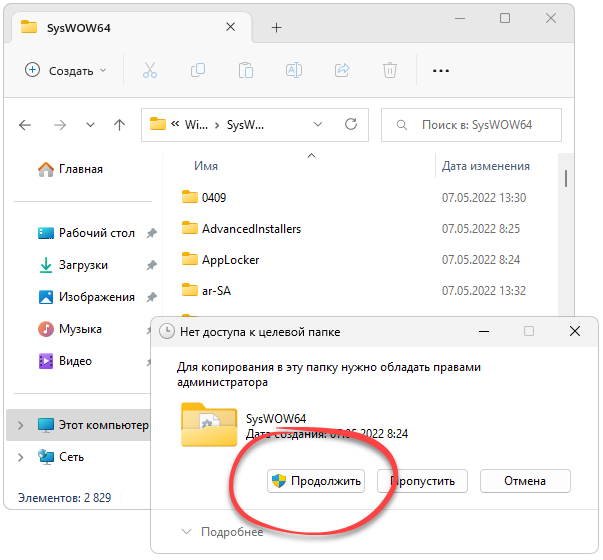
Task: Click the pin icon next to Загрузки
Action: coord(152,265)
